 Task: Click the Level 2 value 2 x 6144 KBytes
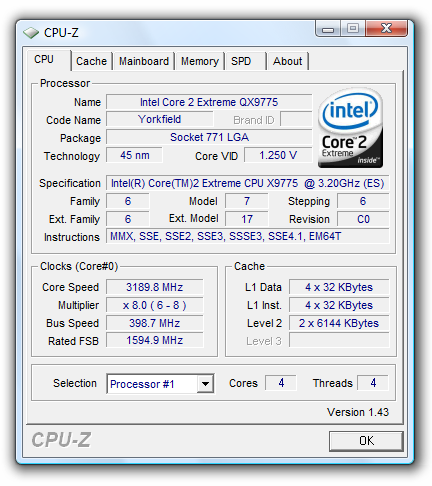pos(339,323)
